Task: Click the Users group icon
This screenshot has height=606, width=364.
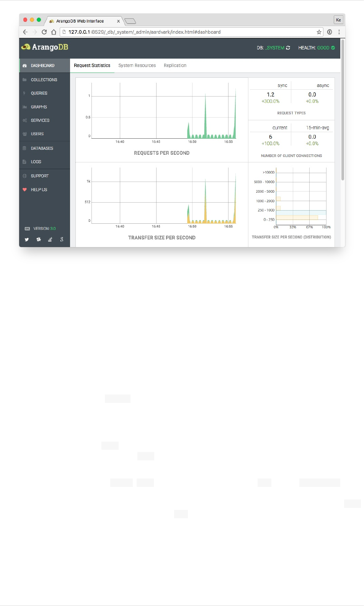Action: [25, 134]
